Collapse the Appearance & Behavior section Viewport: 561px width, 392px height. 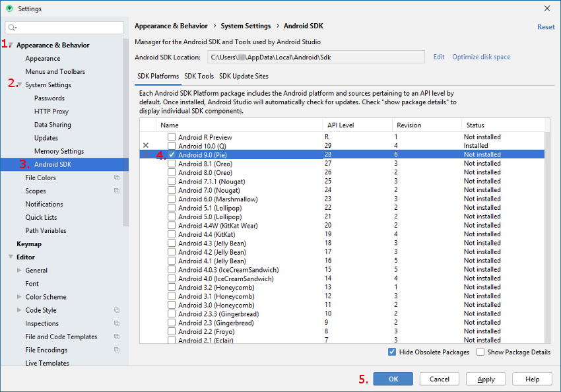click(11, 45)
